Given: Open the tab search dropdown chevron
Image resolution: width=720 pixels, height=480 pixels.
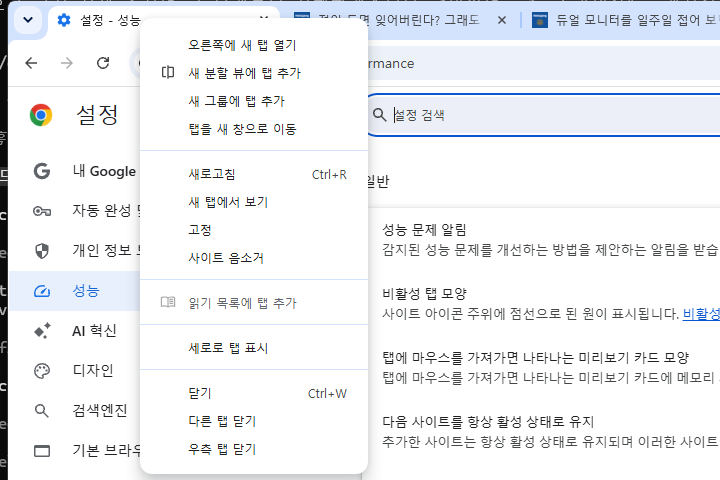Looking at the screenshot, I should click(x=28, y=20).
